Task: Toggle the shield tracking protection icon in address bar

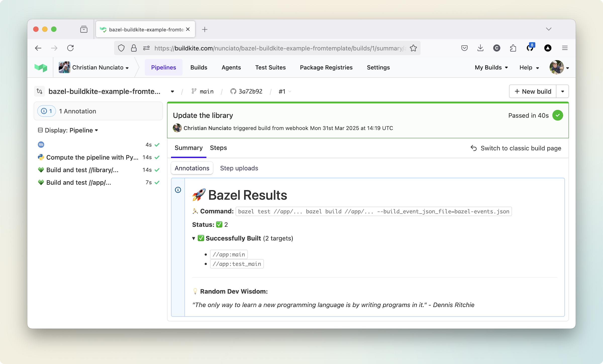Action: [121, 48]
